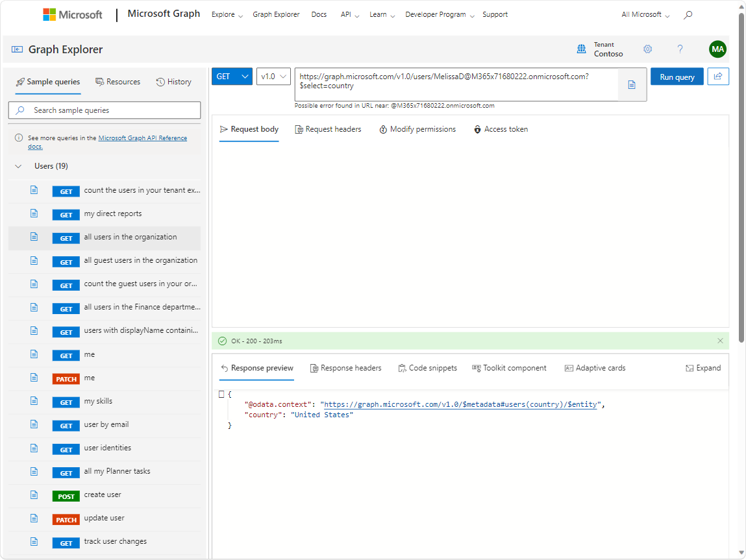
Task: Open docs icon for 'user by email'
Action: (x=34, y=424)
